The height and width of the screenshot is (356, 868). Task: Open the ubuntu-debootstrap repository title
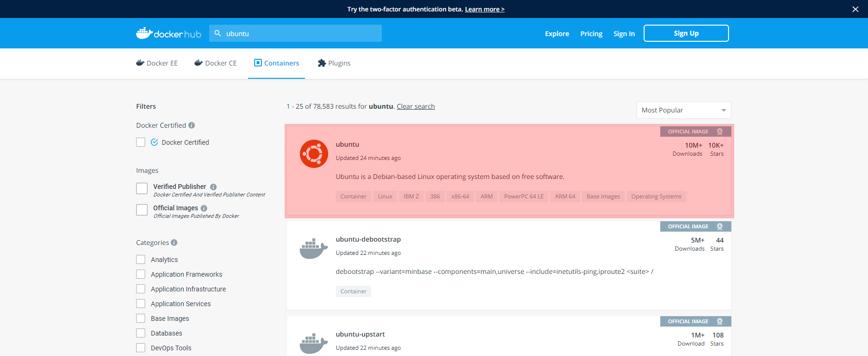click(369, 239)
